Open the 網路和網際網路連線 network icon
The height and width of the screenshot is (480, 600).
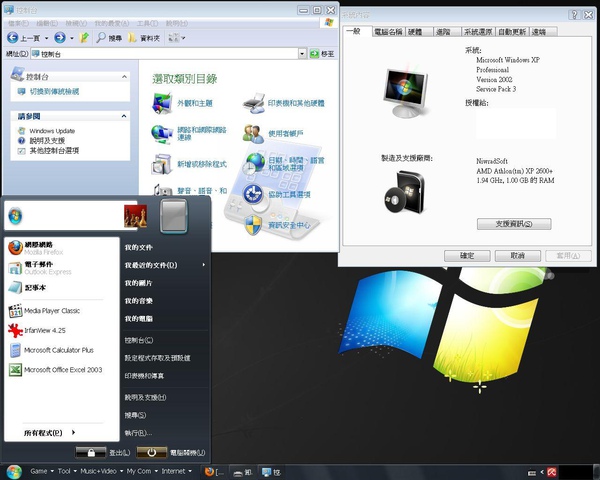(x=162, y=134)
